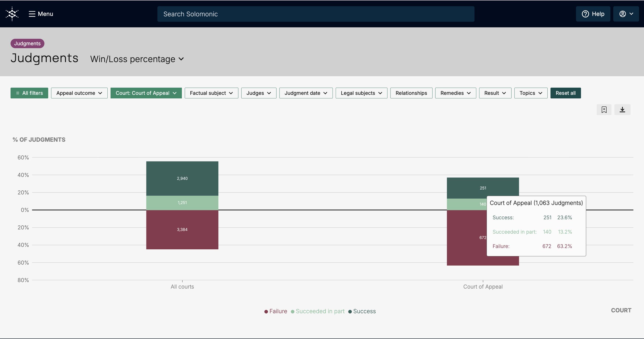
Task: Click the Reset all button
Action: 565,93
